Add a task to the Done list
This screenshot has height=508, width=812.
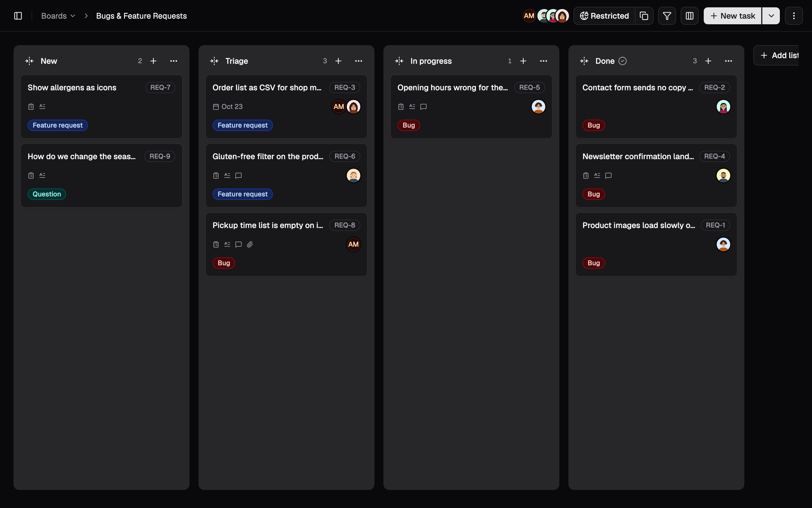tap(708, 61)
